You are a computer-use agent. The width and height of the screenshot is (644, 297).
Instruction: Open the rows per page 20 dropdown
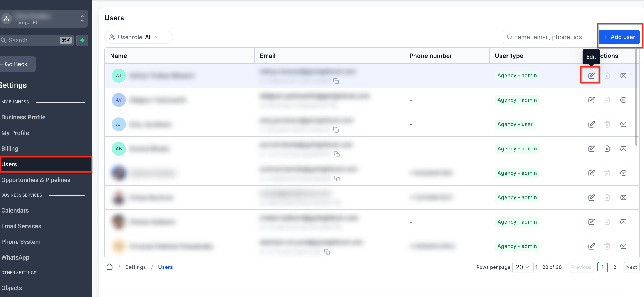click(x=523, y=267)
